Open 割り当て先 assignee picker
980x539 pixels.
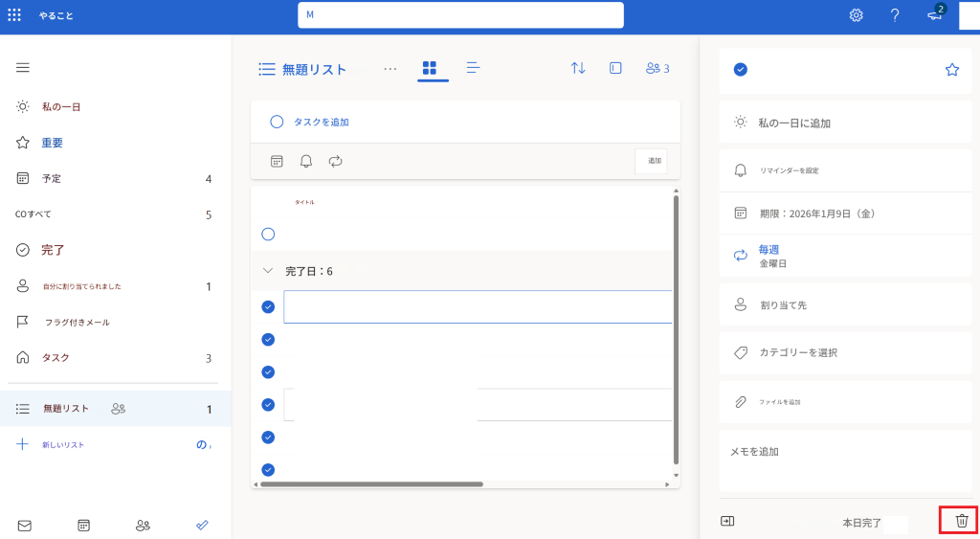click(x=845, y=305)
